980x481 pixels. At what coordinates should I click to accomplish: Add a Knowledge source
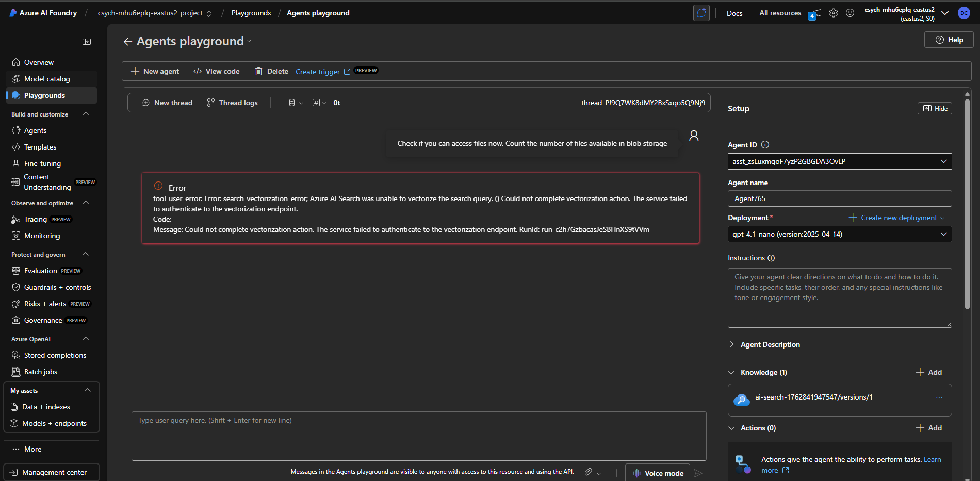pyautogui.click(x=929, y=372)
